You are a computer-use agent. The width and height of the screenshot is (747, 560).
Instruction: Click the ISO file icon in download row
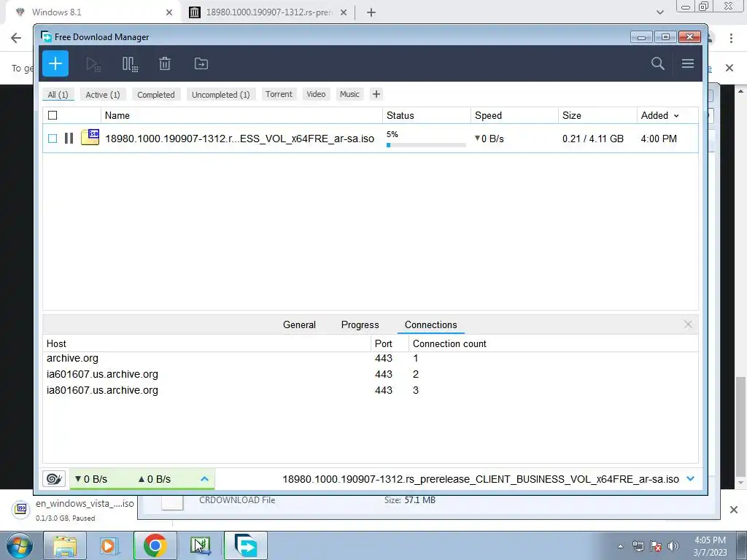coord(90,137)
